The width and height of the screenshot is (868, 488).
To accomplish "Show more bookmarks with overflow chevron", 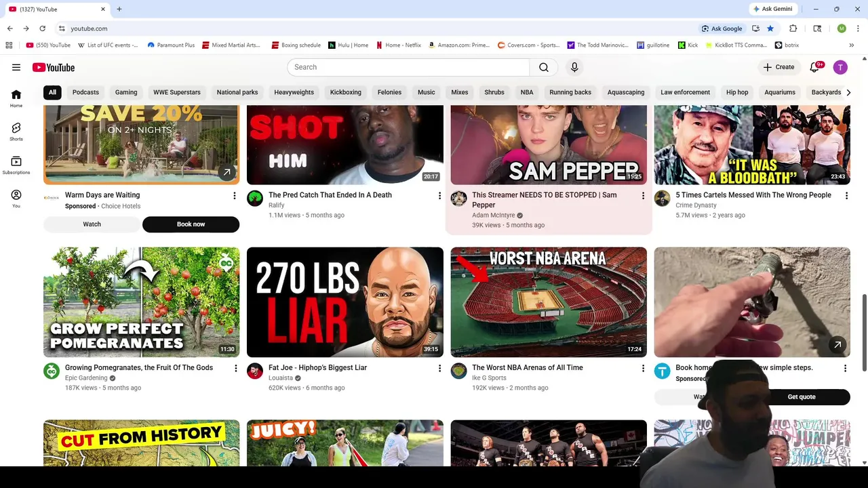I will [x=851, y=45].
